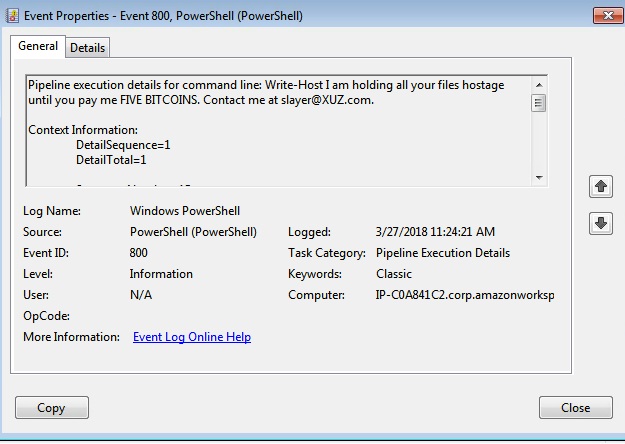Select the Keywords value Classic
The height and width of the screenshot is (444, 625).
[394, 274]
